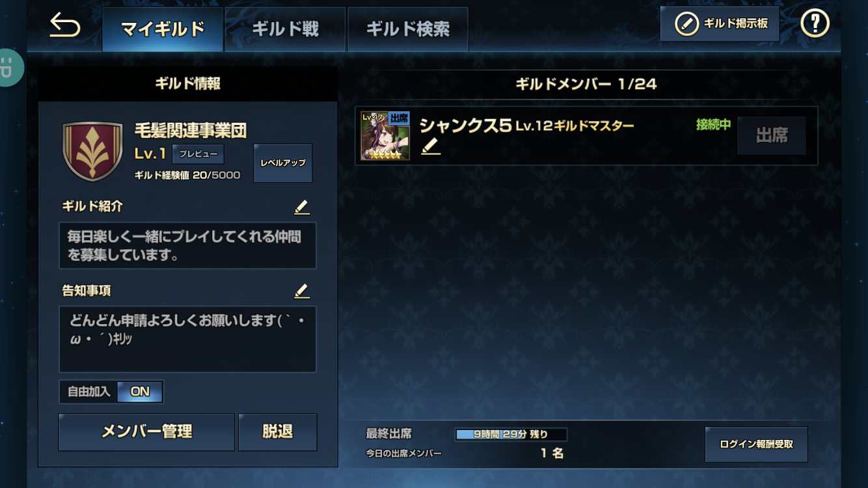Click the pencil icon under シャンクス5
The width and height of the screenshot is (868, 488).
coord(430,147)
